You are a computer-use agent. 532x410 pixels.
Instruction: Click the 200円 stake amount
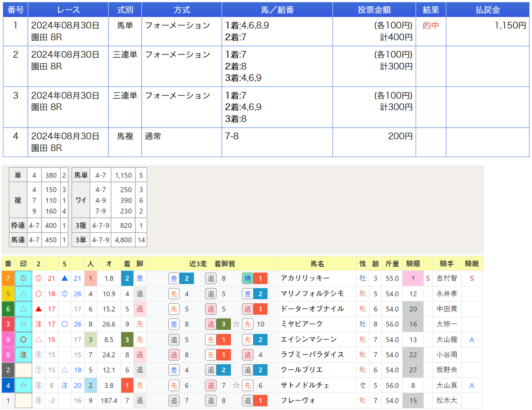click(400, 136)
